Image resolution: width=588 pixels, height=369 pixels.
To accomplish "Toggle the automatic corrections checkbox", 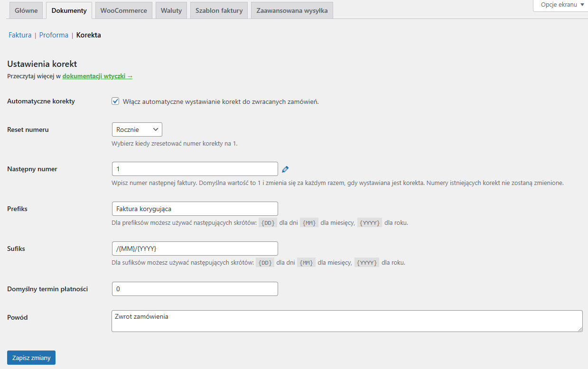I will [x=115, y=101].
